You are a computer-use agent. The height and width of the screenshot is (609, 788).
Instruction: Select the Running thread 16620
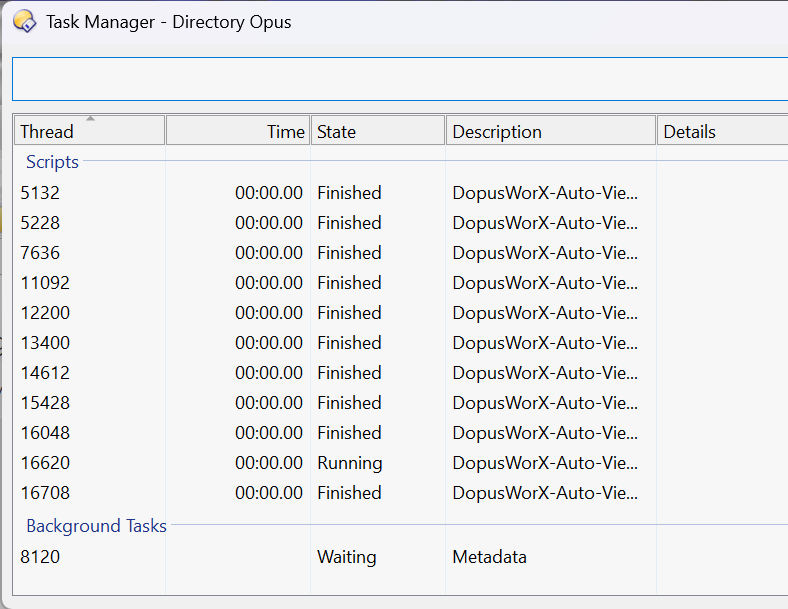click(401, 463)
